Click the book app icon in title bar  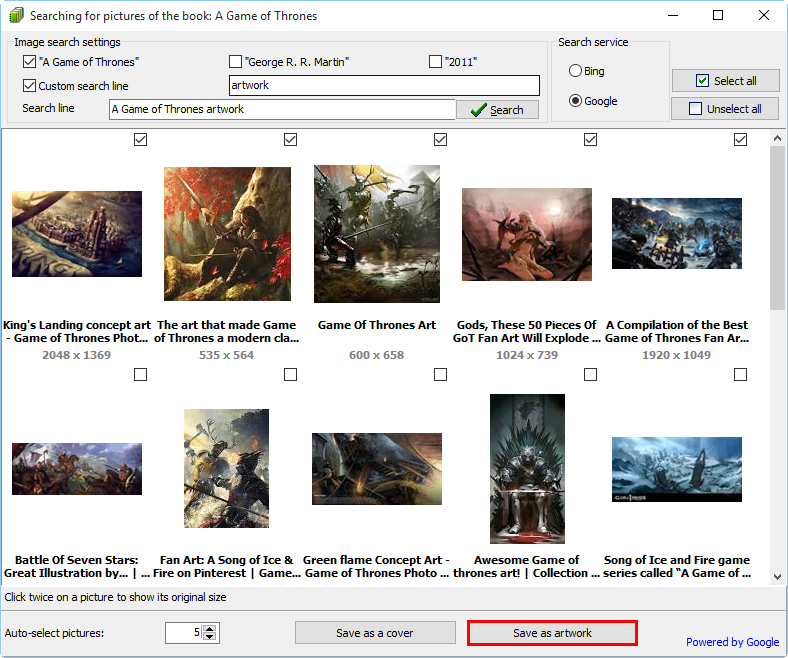(x=16, y=16)
